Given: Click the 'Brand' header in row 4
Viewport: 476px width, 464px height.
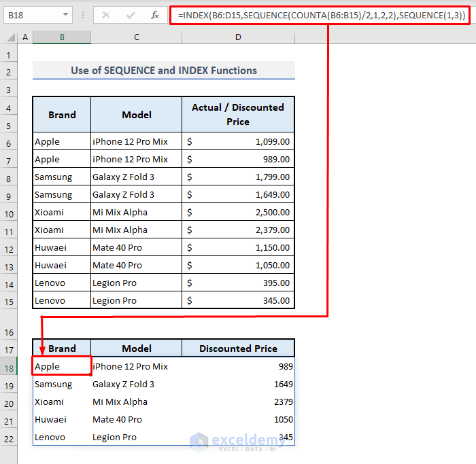Looking at the screenshot, I should click(62, 115).
